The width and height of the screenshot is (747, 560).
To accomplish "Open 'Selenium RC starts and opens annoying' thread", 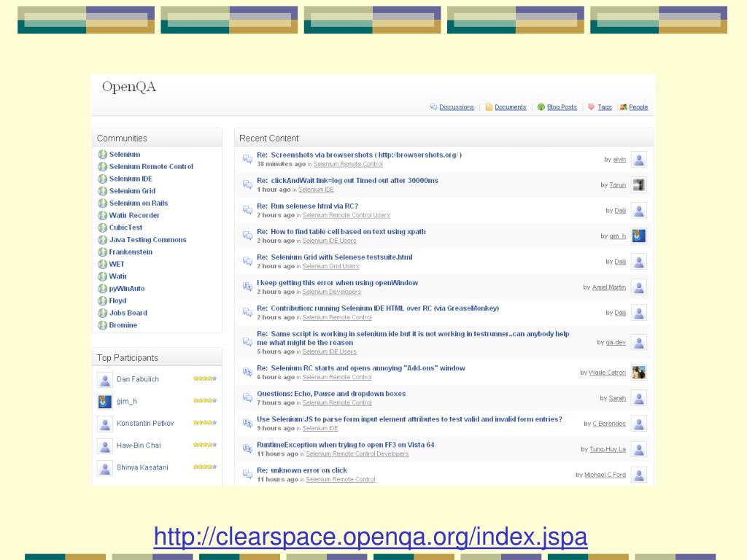I will 360,368.
